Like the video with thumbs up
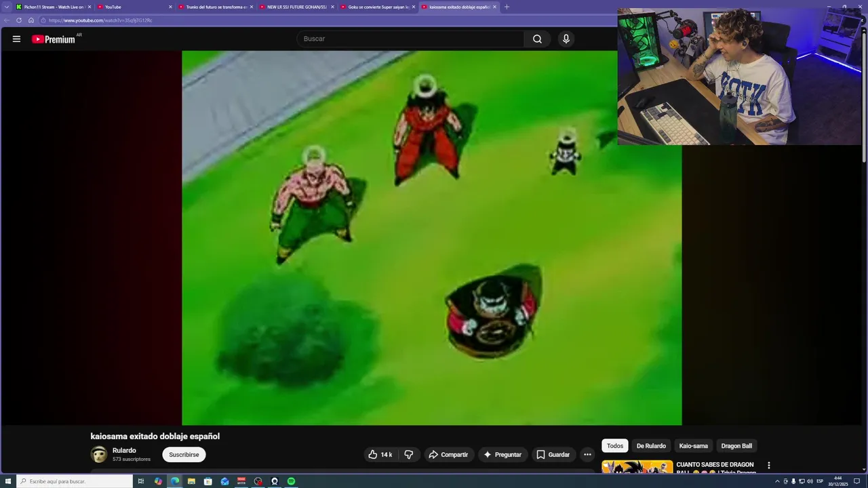 click(380, 455)
